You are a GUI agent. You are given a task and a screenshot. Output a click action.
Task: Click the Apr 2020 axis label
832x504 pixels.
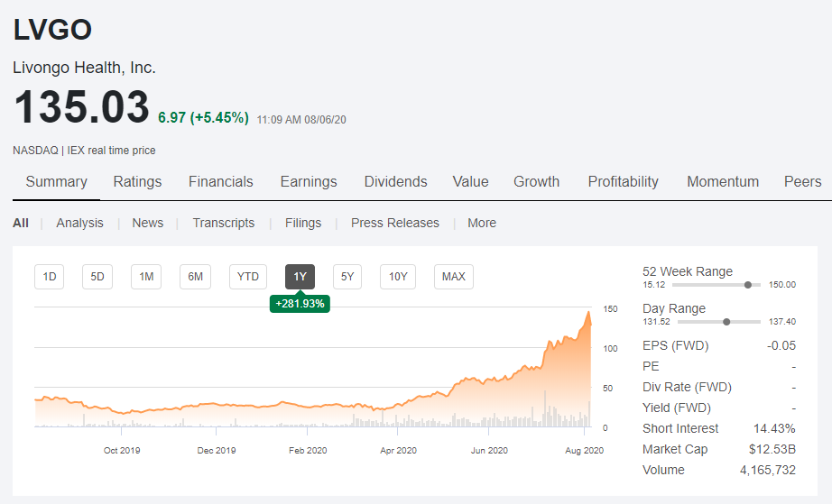[x=399, y=451]
